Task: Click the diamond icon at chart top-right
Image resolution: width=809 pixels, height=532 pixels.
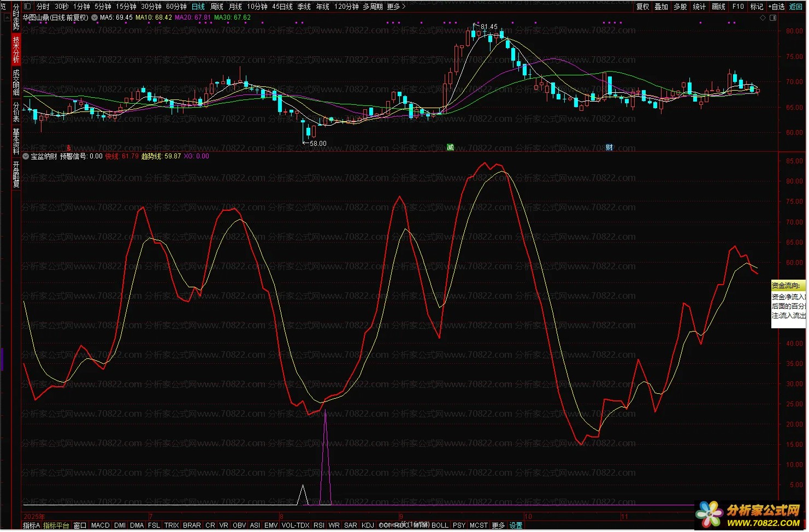Action: (763, 18)
